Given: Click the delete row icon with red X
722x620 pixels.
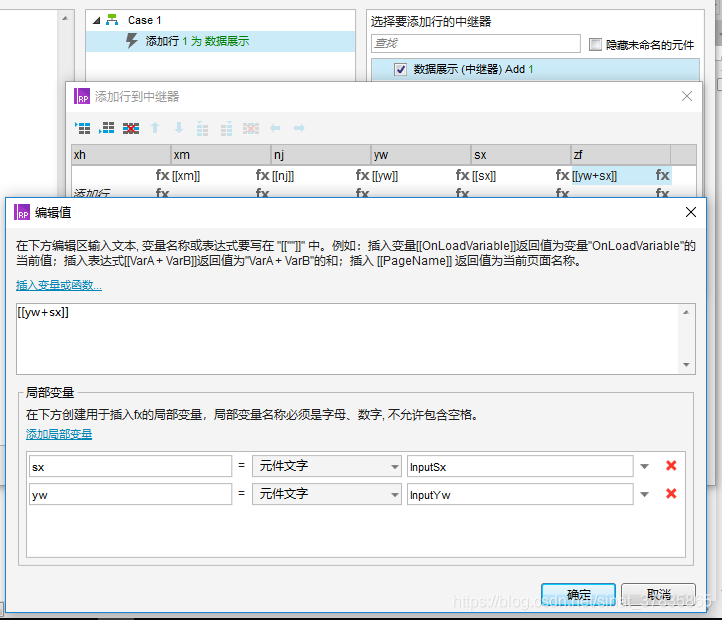Looking at the screenshot, I should tap(131, 128).
